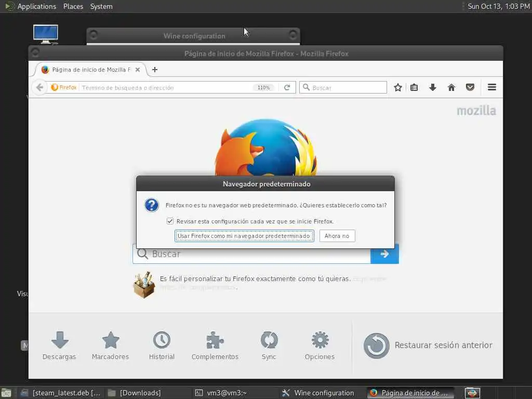Screen dimensions: 532x399
Task: Click Restaurar sesión anterior
Action: (428, 345)
